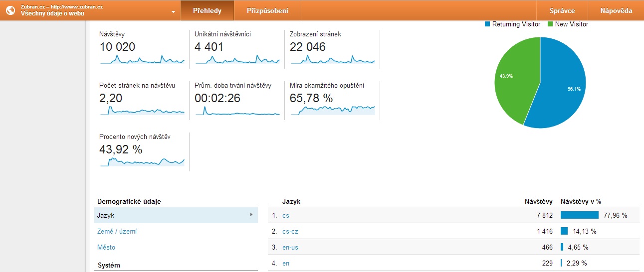
Task: Click the Procento nových návštěv sparkline
Action: click(142, 161)
